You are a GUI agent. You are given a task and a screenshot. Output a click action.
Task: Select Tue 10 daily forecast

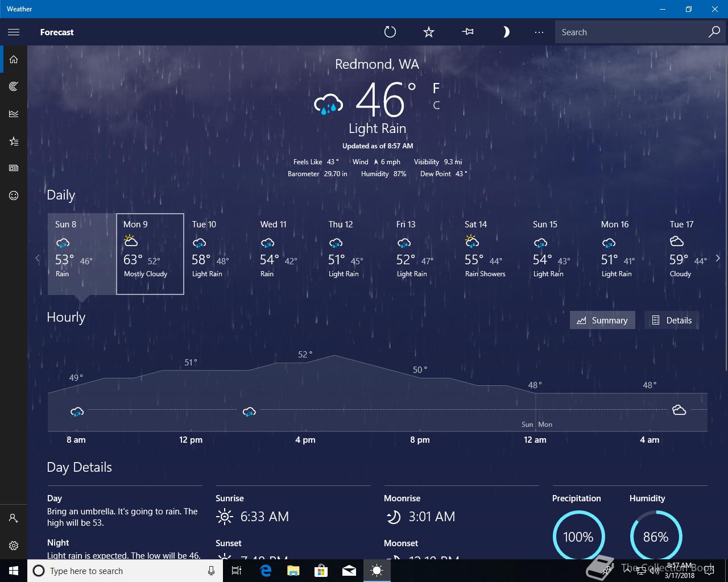point(218,254)
